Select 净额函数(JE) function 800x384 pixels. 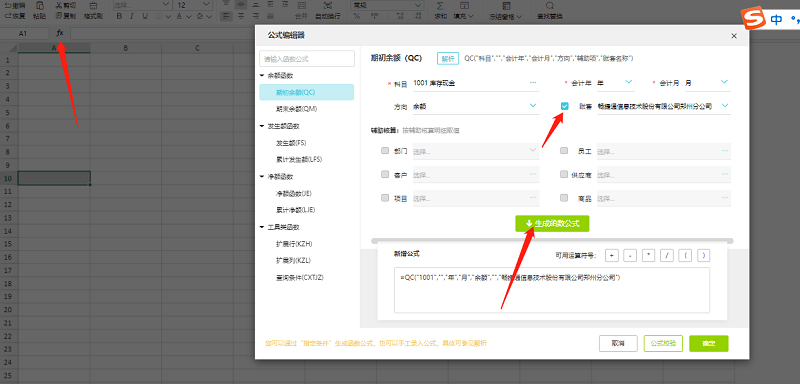293,193
